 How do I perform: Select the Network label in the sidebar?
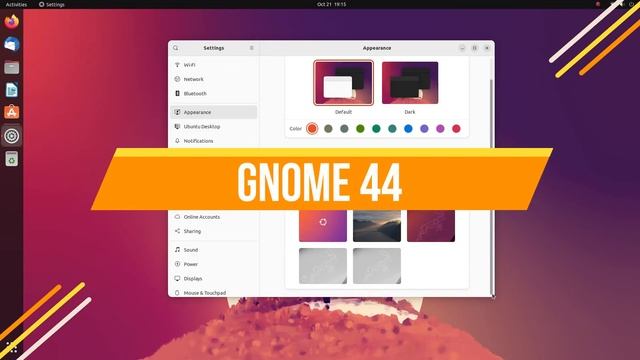[193, 79]
